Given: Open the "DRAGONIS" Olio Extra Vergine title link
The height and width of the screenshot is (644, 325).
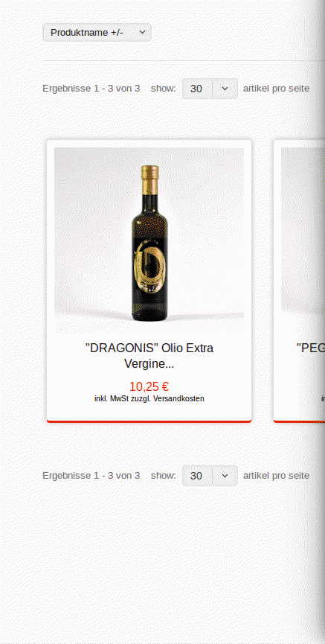Looking at the screenshot, I should coord(149,356).
